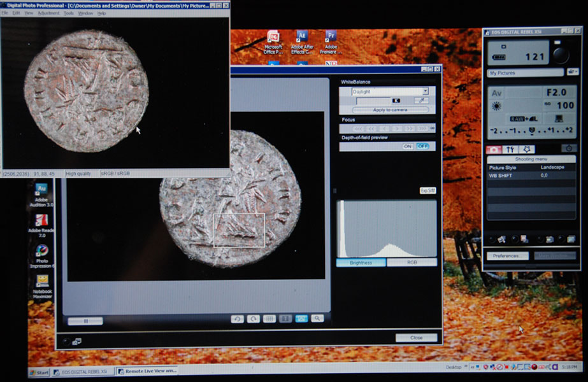Rotate the live view image right
The width and height of the screenshot is (588, 382).
(253, 319)
